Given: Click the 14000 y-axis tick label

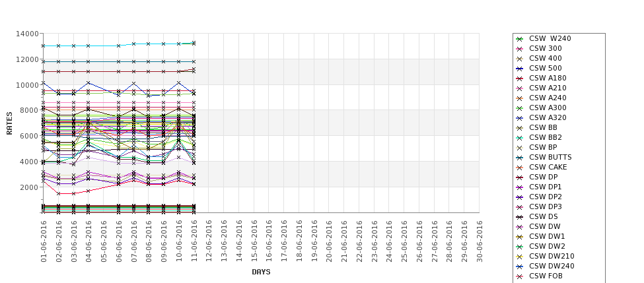Looking at the screenshot, I should tap(28, 34).
